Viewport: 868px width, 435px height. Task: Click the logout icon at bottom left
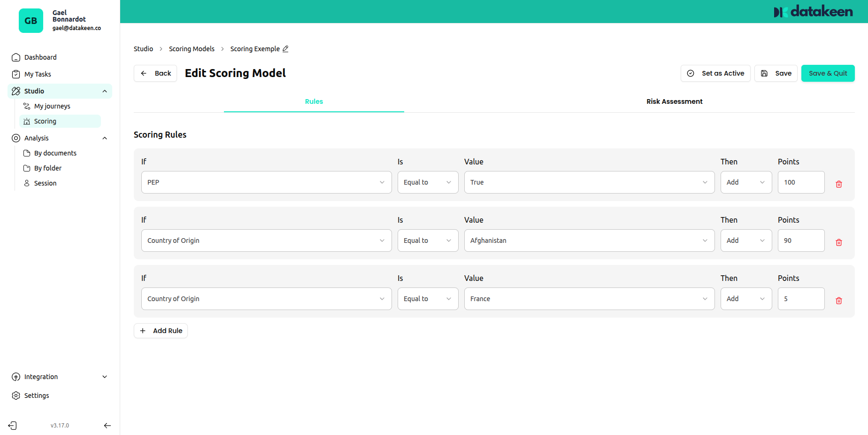pos(12,425)
